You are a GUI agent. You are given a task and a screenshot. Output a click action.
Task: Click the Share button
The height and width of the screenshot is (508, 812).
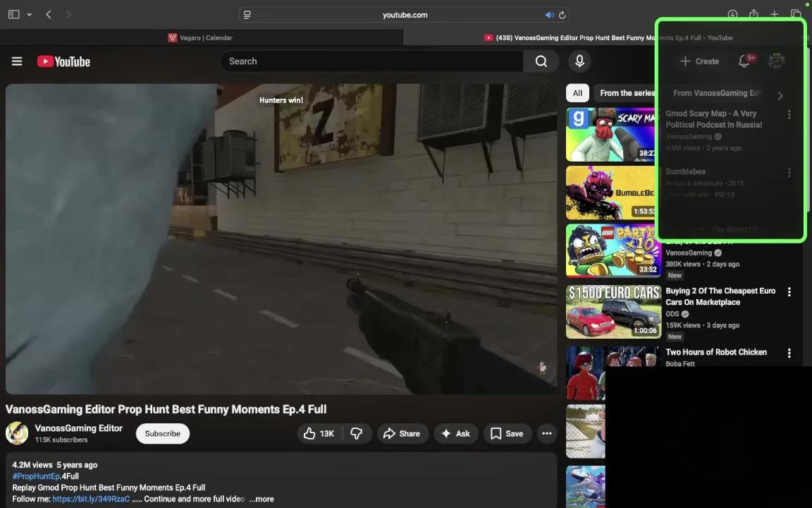coord(402,433)
